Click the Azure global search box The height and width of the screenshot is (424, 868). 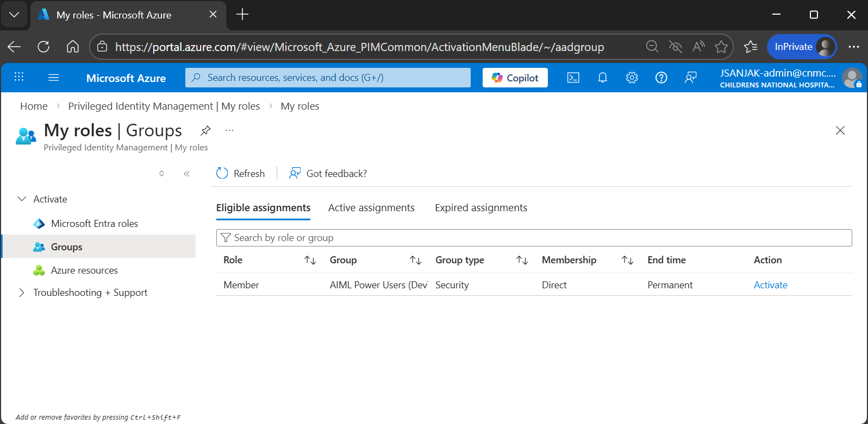[x=328, y=78]
